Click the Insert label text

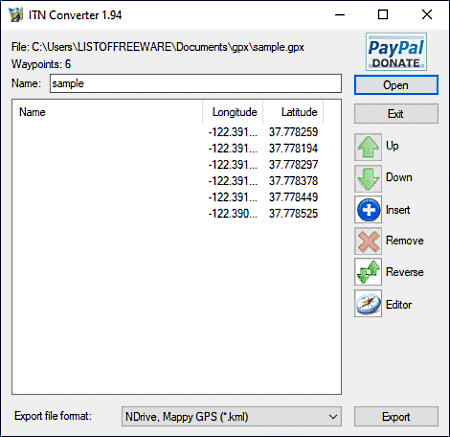tap(398, 210)
